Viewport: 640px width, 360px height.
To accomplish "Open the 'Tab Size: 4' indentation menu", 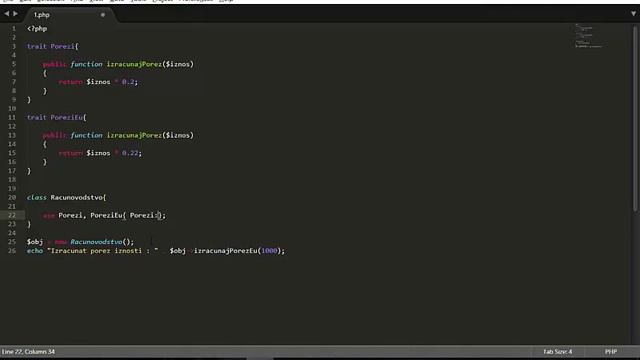I will tap(558, 351).
